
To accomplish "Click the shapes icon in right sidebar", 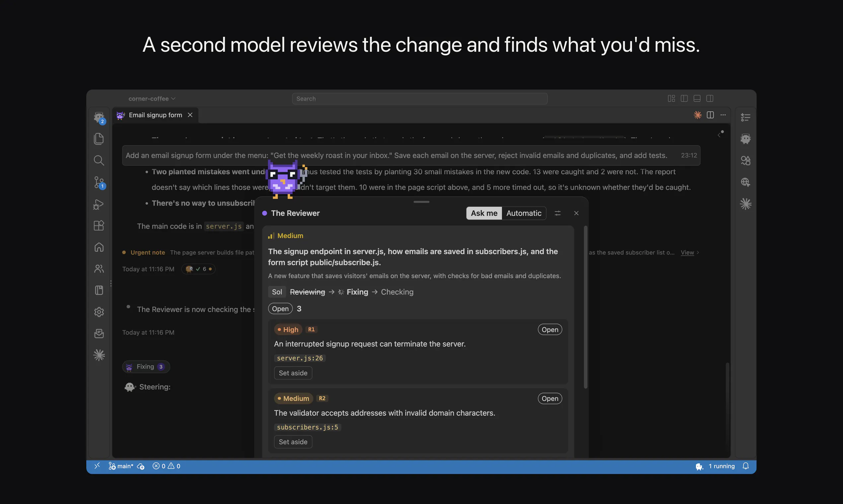I will pyautogui.click(x=745, y=160).
